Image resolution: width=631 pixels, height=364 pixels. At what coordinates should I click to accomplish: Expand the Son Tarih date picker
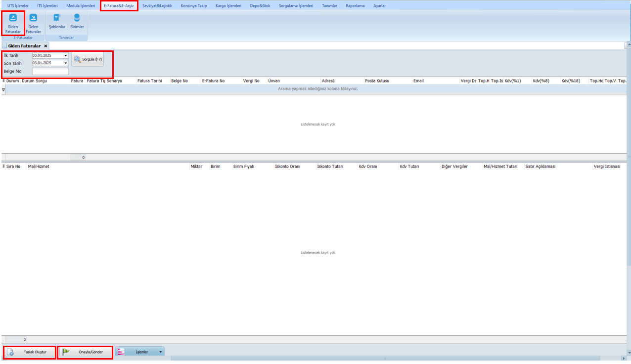tap(66, 63)
